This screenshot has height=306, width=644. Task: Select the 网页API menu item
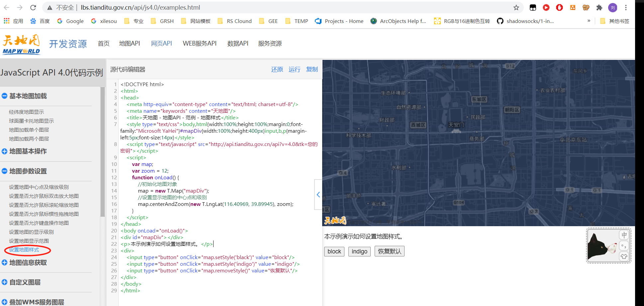coord(162,43)
